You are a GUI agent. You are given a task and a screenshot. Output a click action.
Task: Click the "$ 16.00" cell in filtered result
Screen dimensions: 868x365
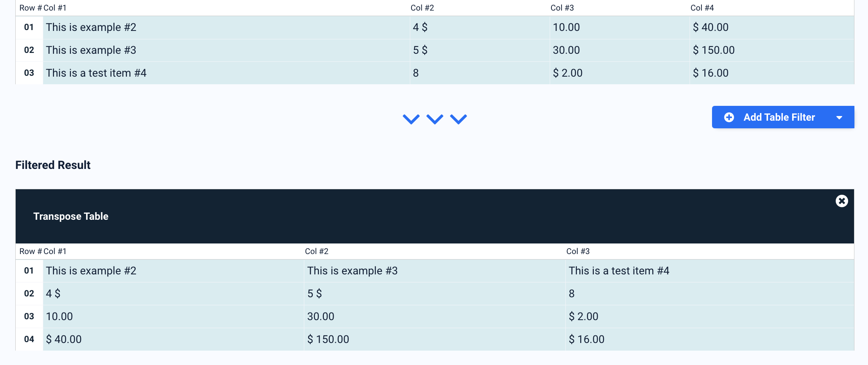tap(587, 339)
